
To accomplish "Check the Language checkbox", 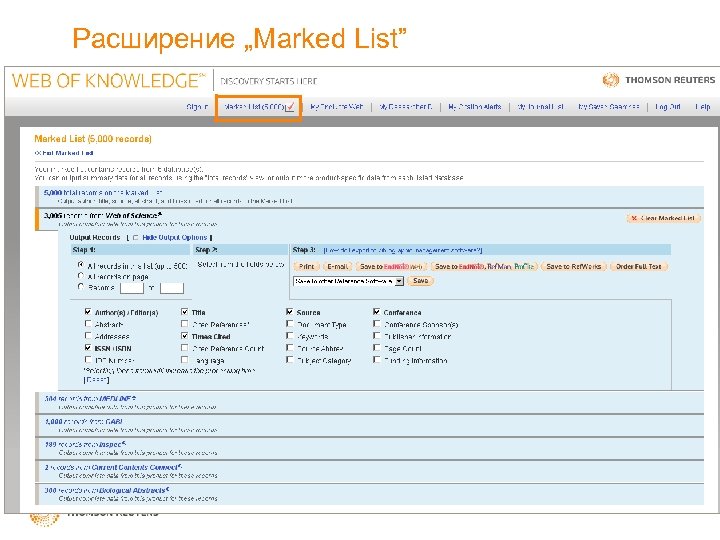I will click(x=185, y=360).
